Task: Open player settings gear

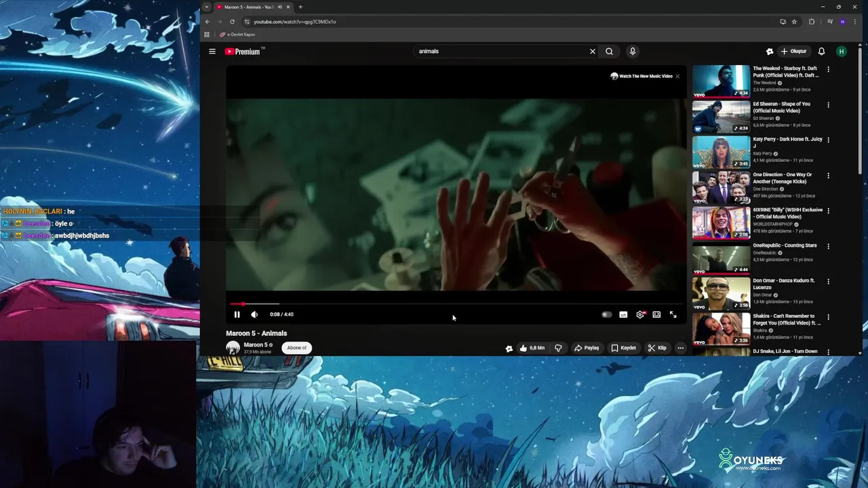Action: coord(640,314)
